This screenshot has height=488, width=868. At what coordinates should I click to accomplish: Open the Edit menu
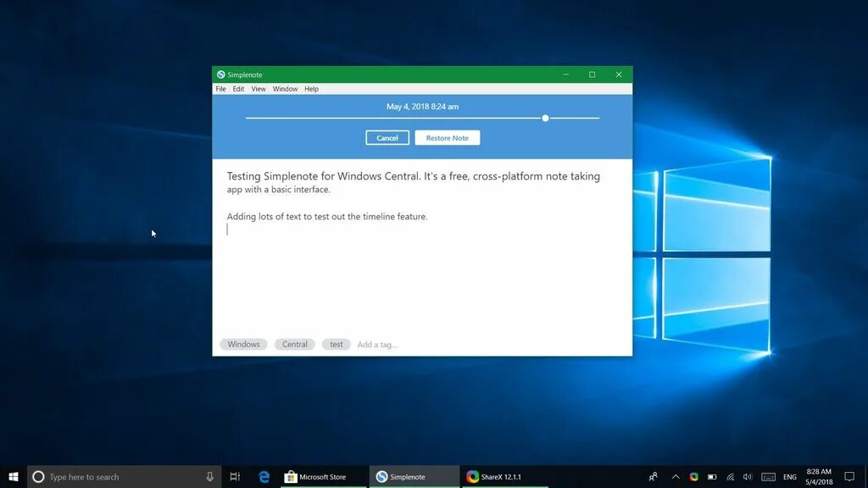(x=238, y=89)
